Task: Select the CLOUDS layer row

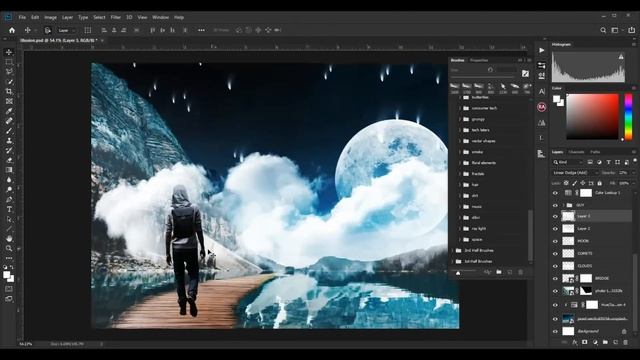Action: [592, 266]
